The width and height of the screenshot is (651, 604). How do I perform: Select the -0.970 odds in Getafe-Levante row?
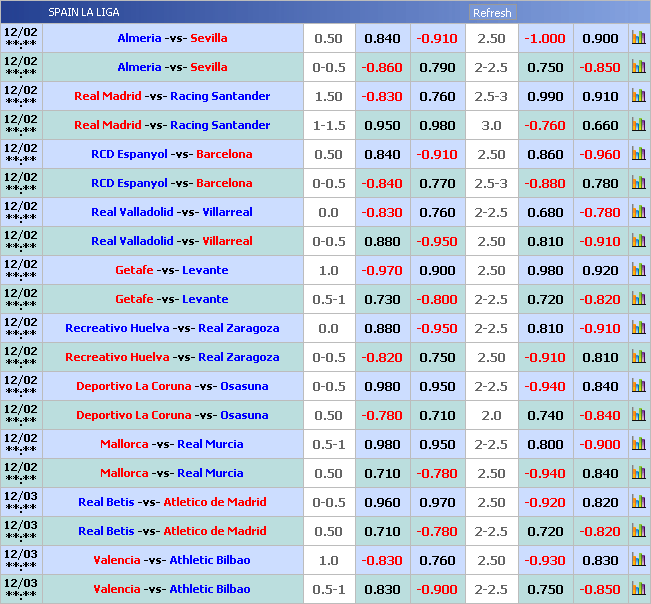(382, 270)
